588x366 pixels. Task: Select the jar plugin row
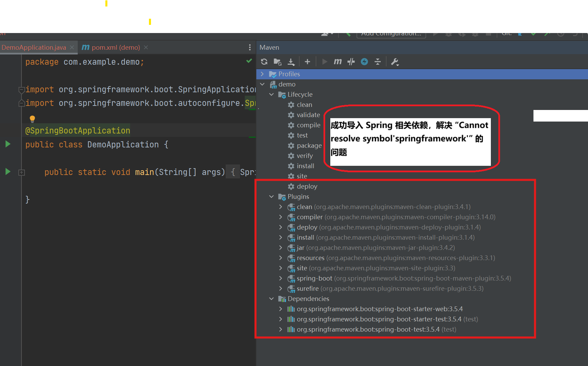[371, 248]
